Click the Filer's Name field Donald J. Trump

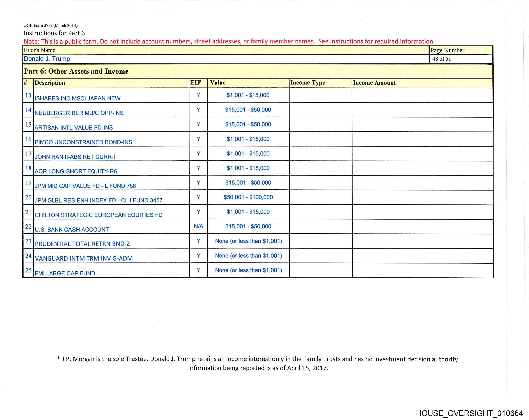point(47,59)
